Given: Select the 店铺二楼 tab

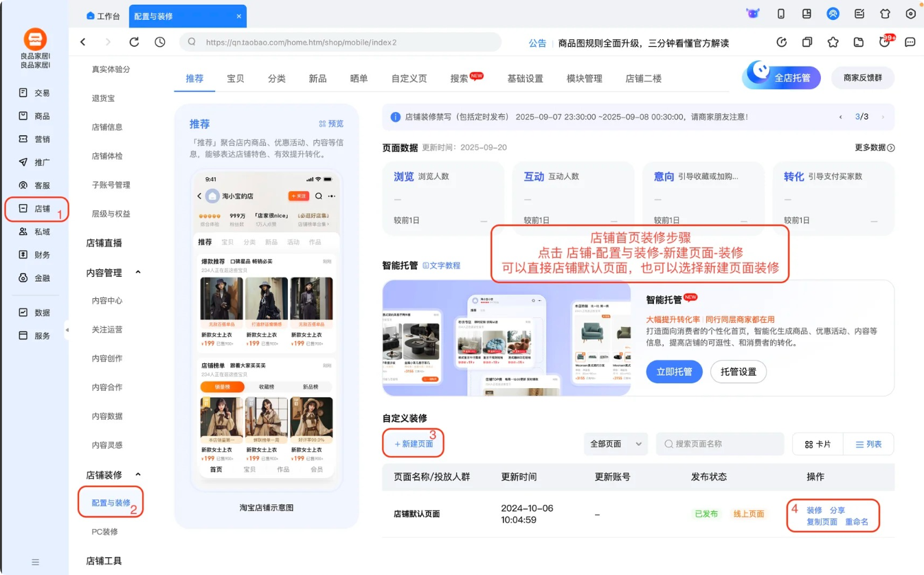Looking at the screenshot, I should click(643, 79).
